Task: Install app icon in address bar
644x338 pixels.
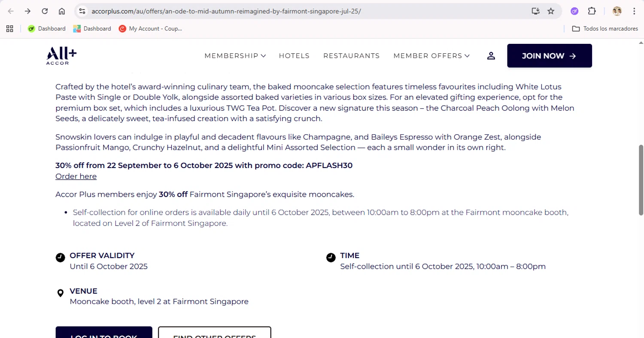Action: click(535, 11)
